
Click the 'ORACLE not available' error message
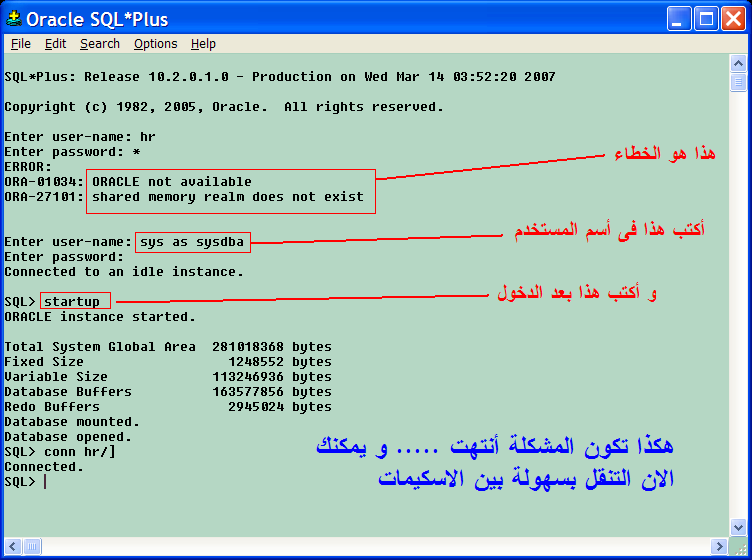pos(171,182)
